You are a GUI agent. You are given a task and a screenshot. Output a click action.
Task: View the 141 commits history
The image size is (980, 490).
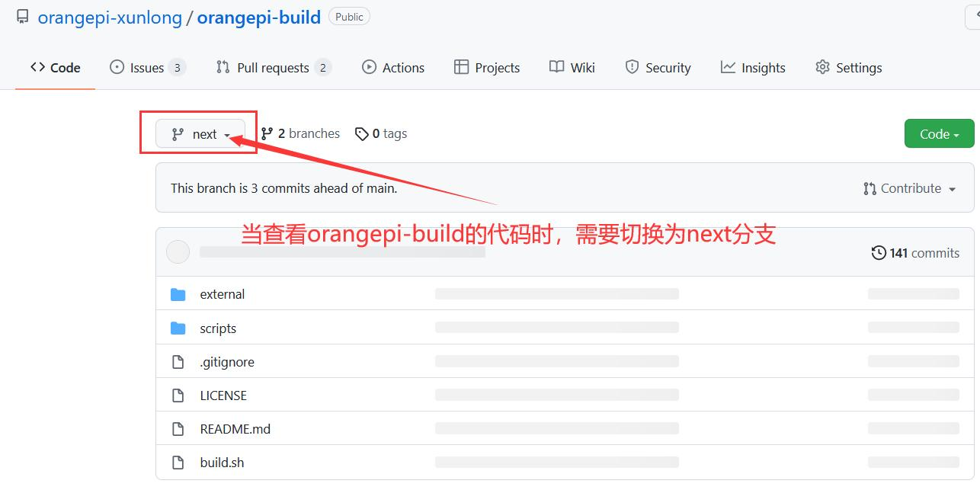tap(924, 252)
